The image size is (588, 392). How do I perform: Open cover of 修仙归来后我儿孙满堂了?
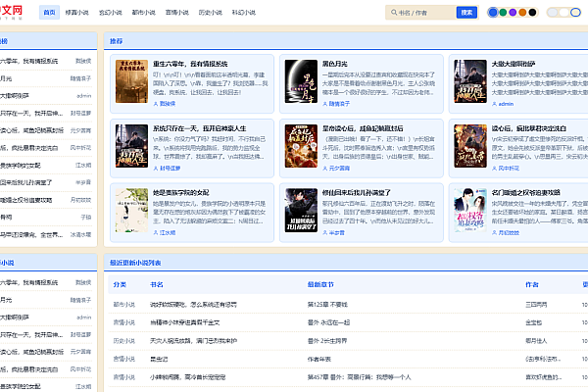[301, 210]
